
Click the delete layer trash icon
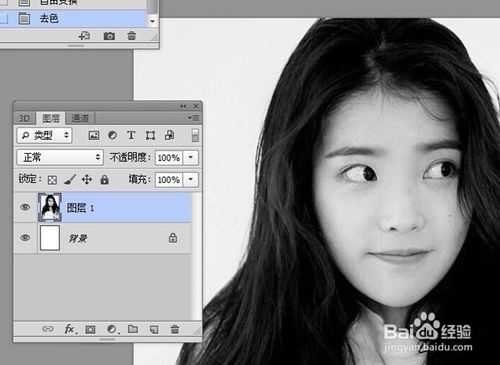175,329
